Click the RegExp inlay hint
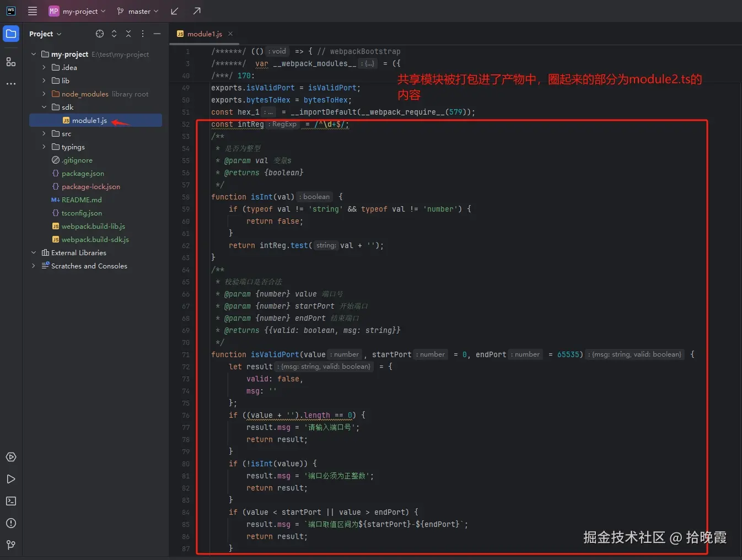Viewport: 742px width, 560px height. pyautogui.click(x=283, y=124)
